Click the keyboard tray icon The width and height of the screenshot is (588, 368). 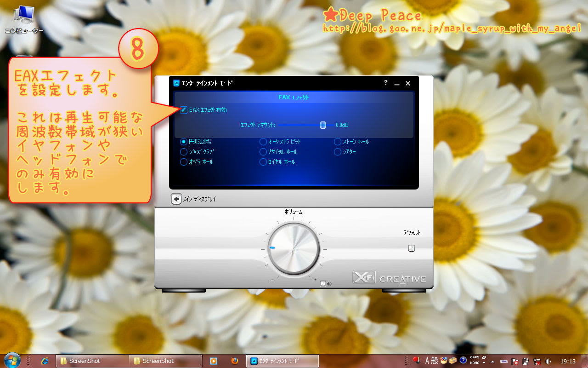(504, 362)
